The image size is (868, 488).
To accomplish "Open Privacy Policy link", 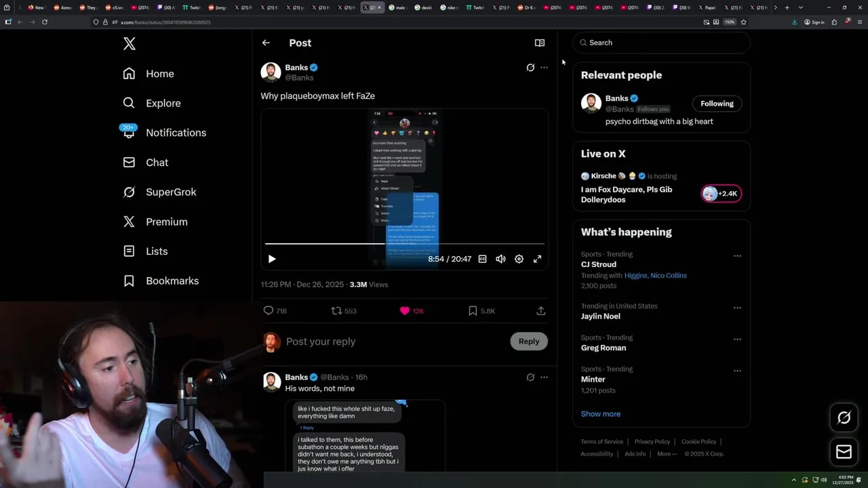I will point(652,442).
